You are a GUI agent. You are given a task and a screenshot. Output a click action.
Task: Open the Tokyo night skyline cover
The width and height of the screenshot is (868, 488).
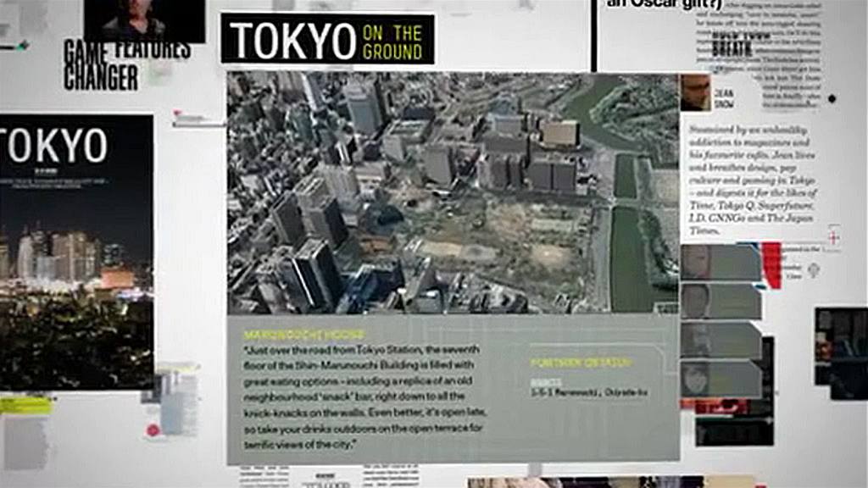pyautogui.click(x=76, y=252)
